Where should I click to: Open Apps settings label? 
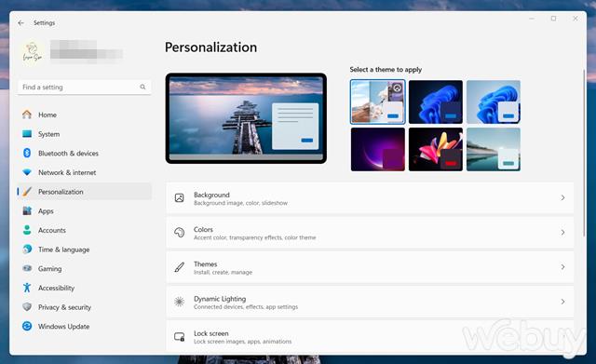click(x=46, y=211)
